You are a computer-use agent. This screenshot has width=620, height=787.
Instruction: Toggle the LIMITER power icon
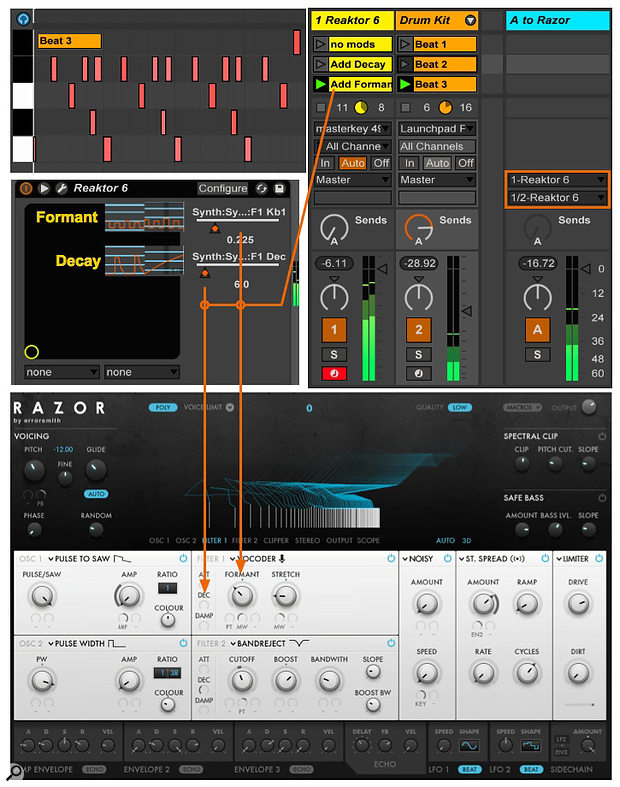pyautogui.click(x=598, y=558)
